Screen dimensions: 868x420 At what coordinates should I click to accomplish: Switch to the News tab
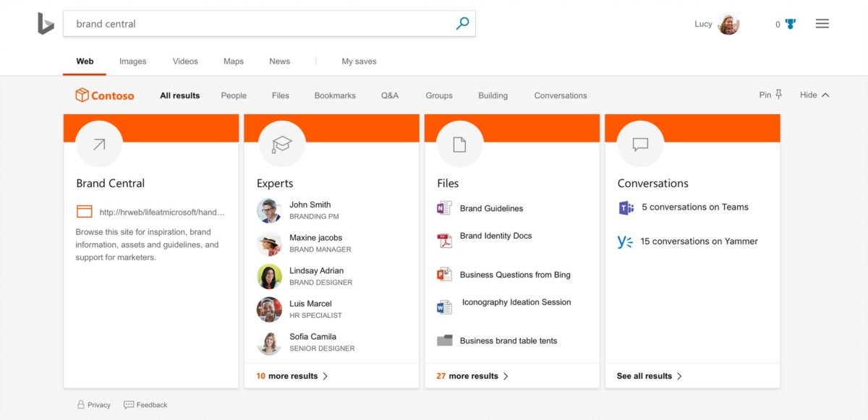279,61
